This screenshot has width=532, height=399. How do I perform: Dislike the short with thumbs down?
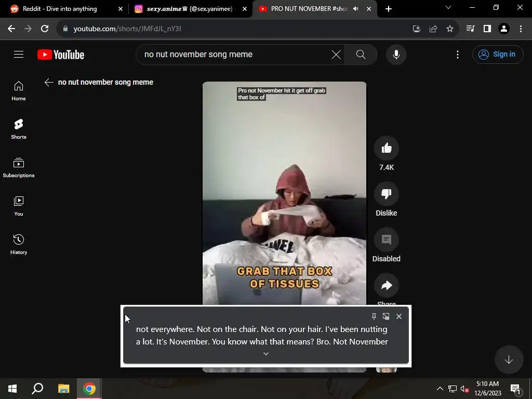coord(387,194)
